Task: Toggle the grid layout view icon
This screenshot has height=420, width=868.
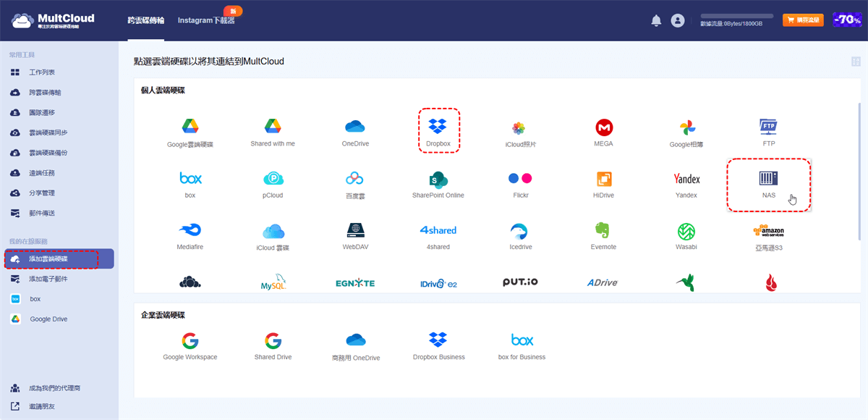Action: click(x=856, y=62)
